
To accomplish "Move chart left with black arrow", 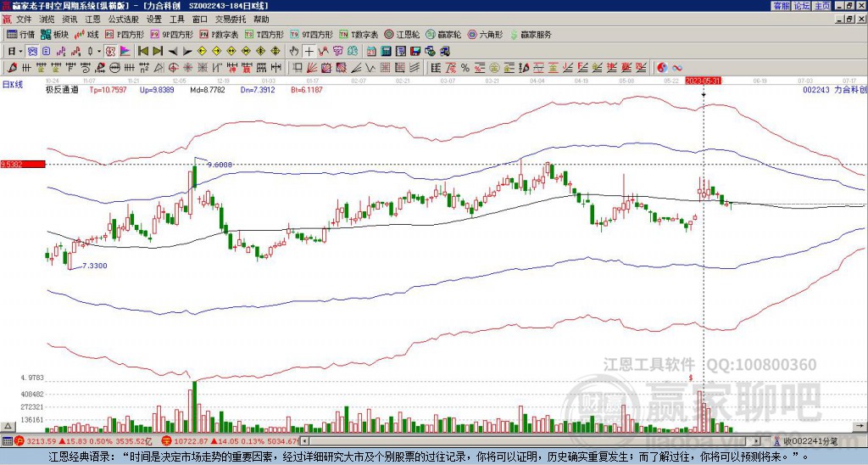I will coord(173,51).
